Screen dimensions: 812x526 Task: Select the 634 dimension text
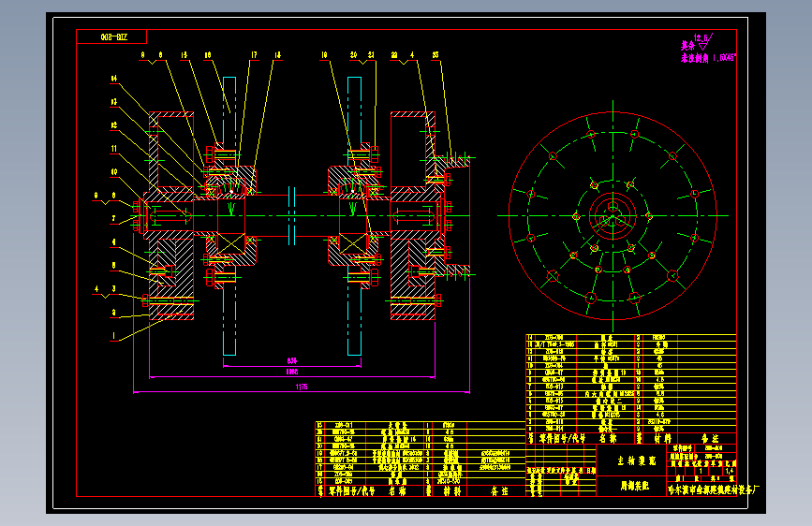pos(292,361)
